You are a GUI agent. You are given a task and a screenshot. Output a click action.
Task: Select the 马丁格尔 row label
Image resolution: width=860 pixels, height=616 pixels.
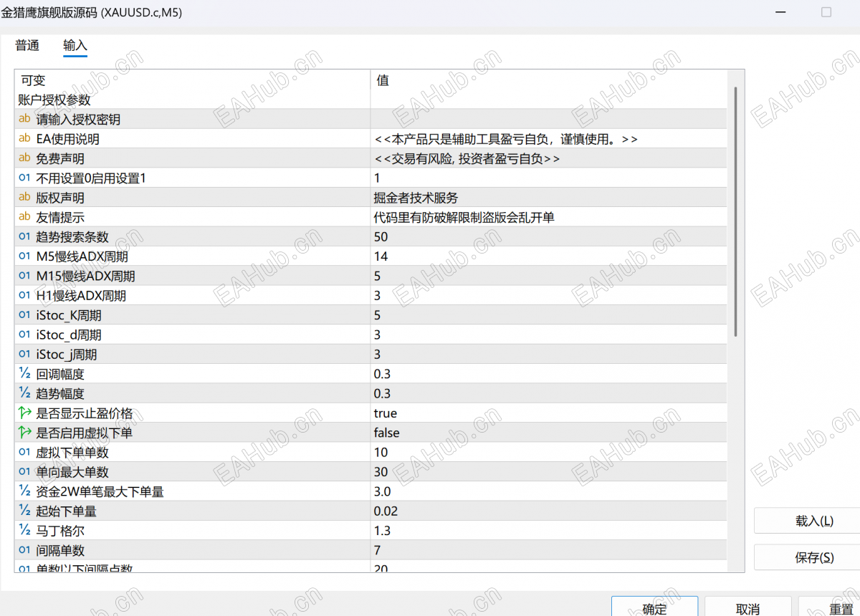pyautogui.click(x=60, y=531)
